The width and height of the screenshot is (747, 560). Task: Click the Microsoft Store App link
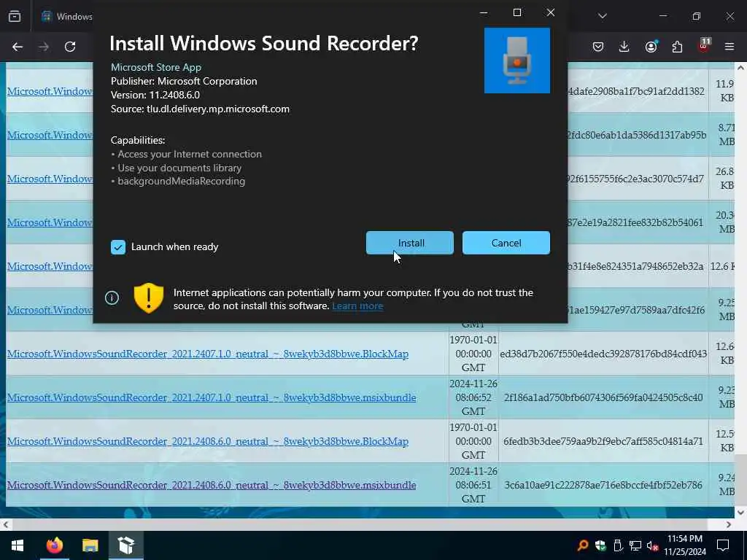(x=156, y=67)
